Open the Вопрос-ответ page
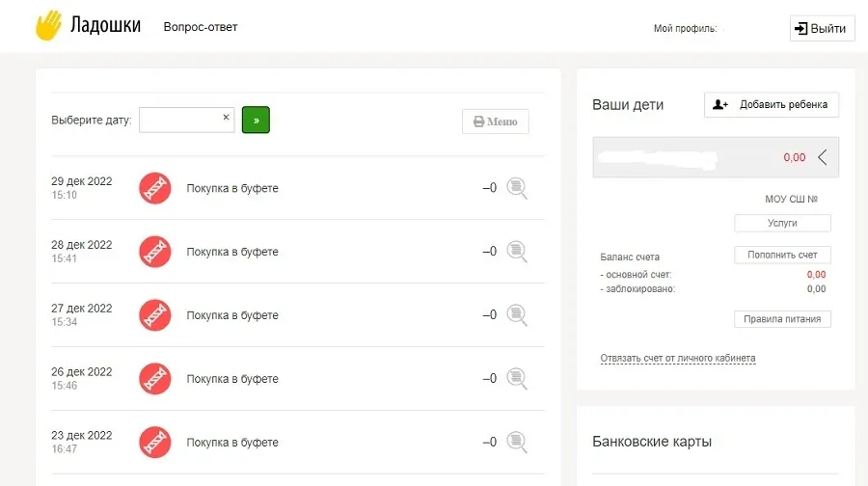 click(x=201, y=27)
